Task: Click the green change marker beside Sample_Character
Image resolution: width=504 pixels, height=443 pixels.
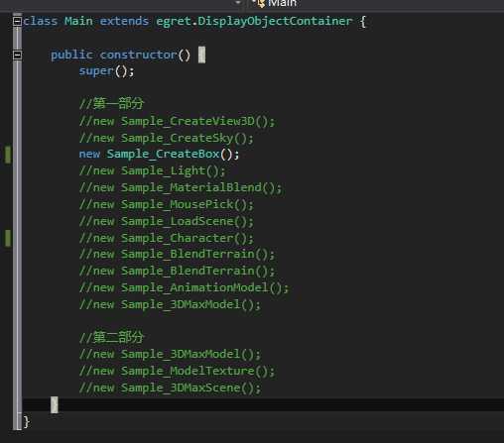Action: 8,238
